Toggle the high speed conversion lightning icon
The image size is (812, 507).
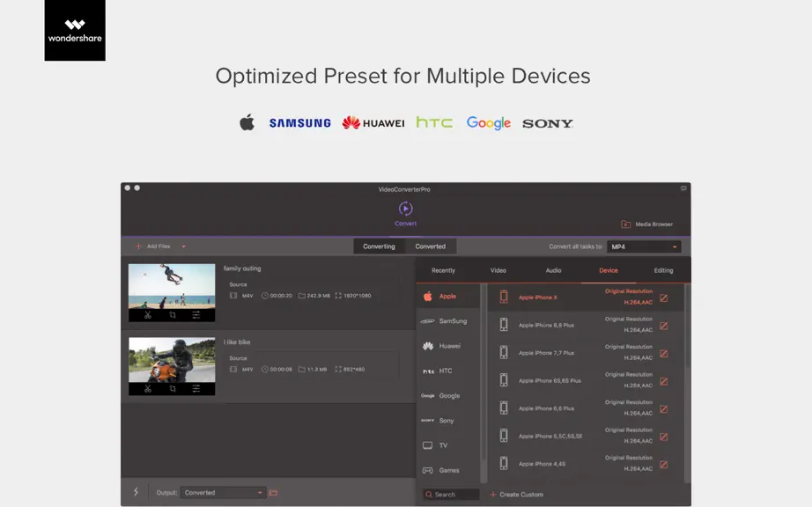point(136,492)
